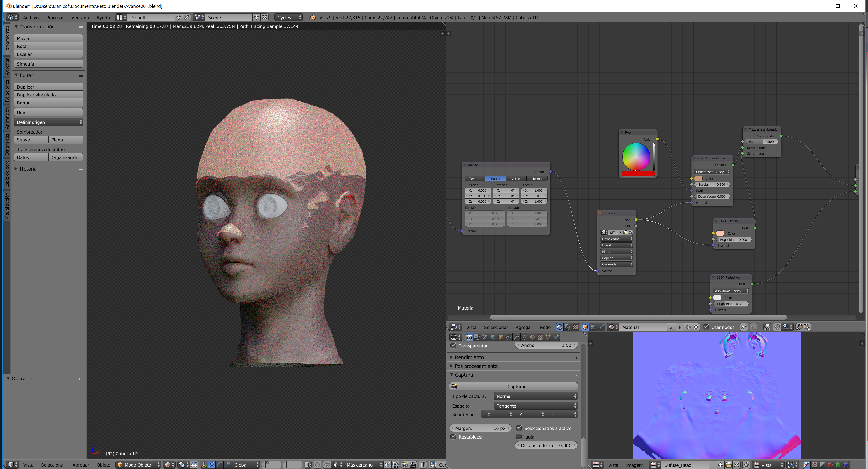The height and width of the screenshot is (469, 868).
Task: Toggle the 3D manipulator axis icon
Action: [203, 465]
